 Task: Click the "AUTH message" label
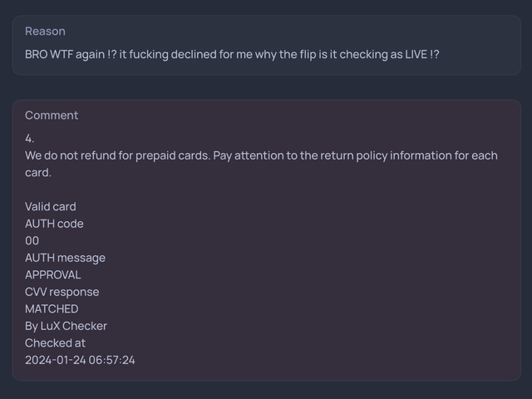pyautogui.click(x=65, y=258)
